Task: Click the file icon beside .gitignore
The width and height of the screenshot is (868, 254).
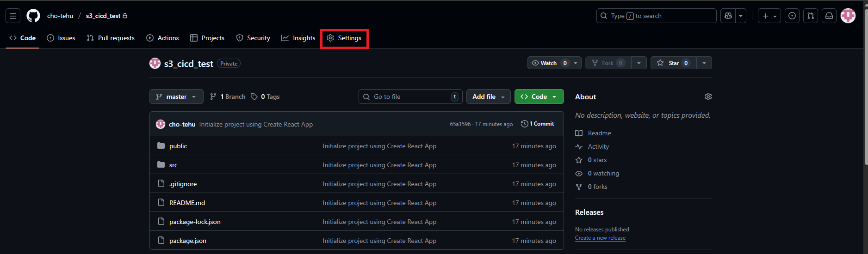Action: tap(161, 183)
